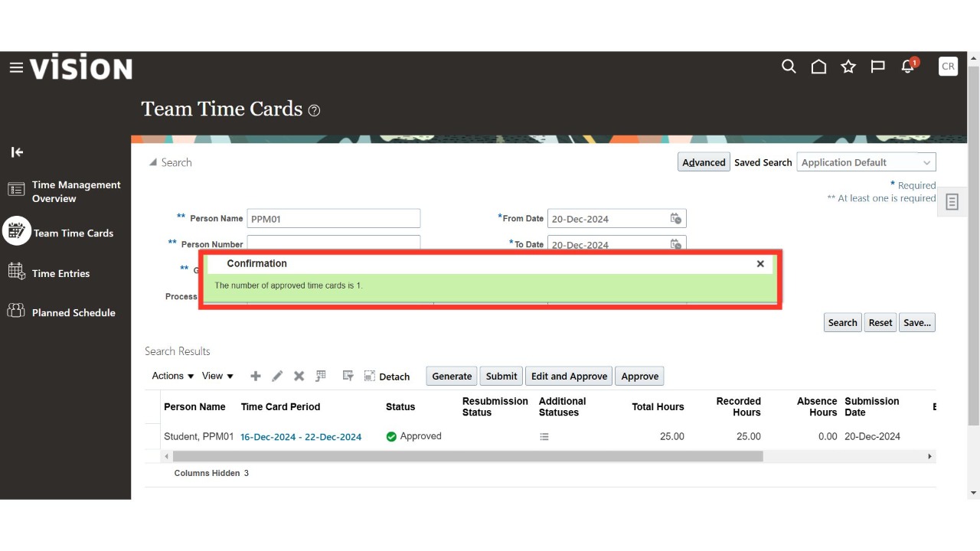Click the Person Name input field
The height and width of the screenshot is (551, 980).
pyautogui.click(x=334, y=218)
